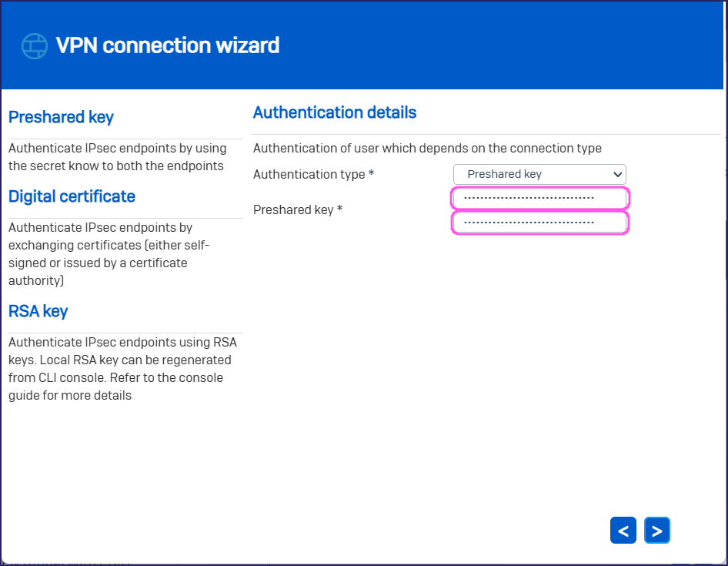728x566 pixels.
Task: Click the Preshared key description text
Action: (x=117, y=157)
